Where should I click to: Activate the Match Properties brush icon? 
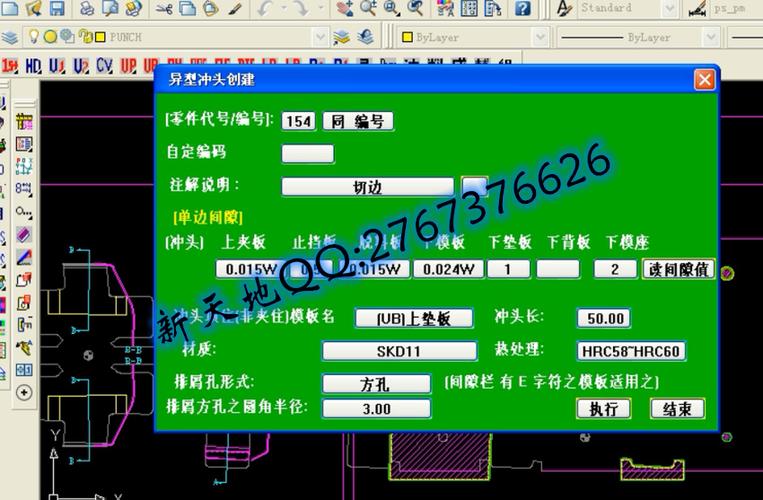(x=235, y=7)
